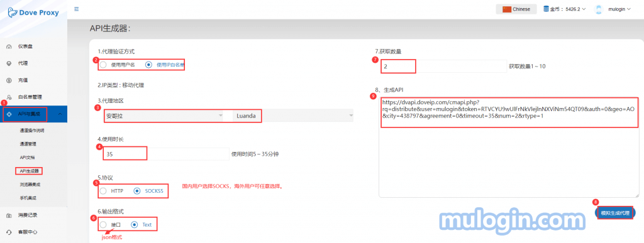Open the 通道管理 submenu item
644x243 pixels.
point(28,144)
